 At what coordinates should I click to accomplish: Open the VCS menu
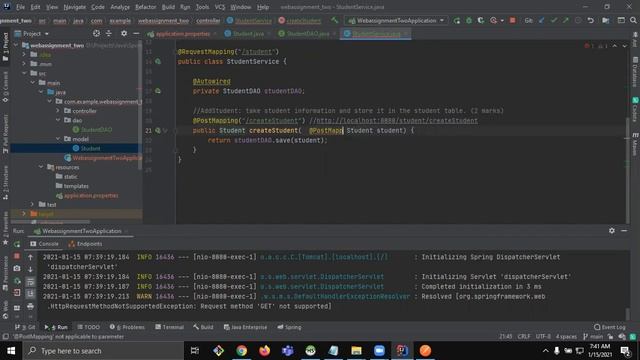pos(220,7)
